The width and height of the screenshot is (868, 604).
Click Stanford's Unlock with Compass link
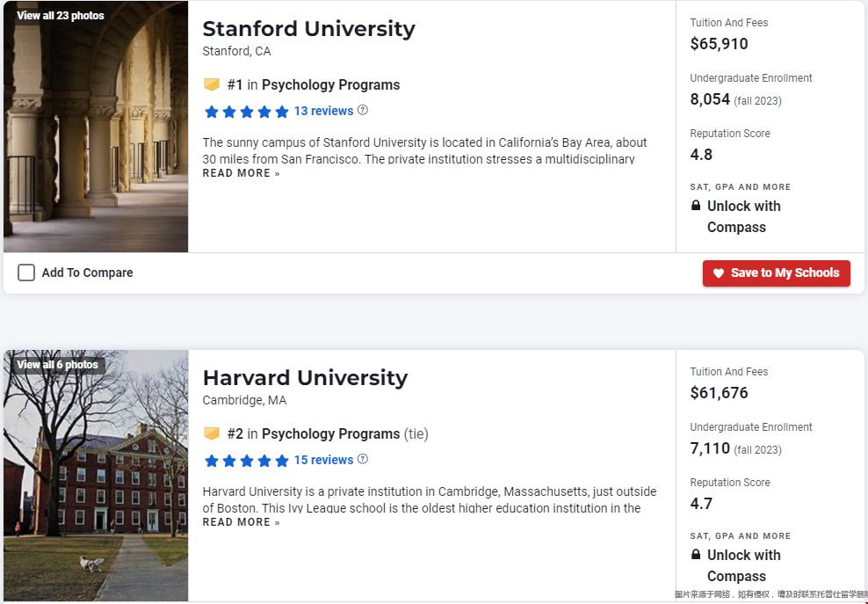(x=743, y=216)
